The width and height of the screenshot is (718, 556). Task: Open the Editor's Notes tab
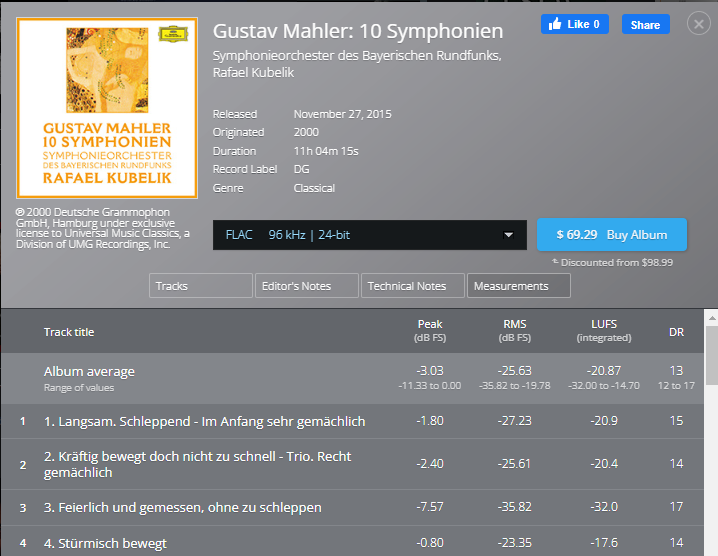(x=306, y=286)
